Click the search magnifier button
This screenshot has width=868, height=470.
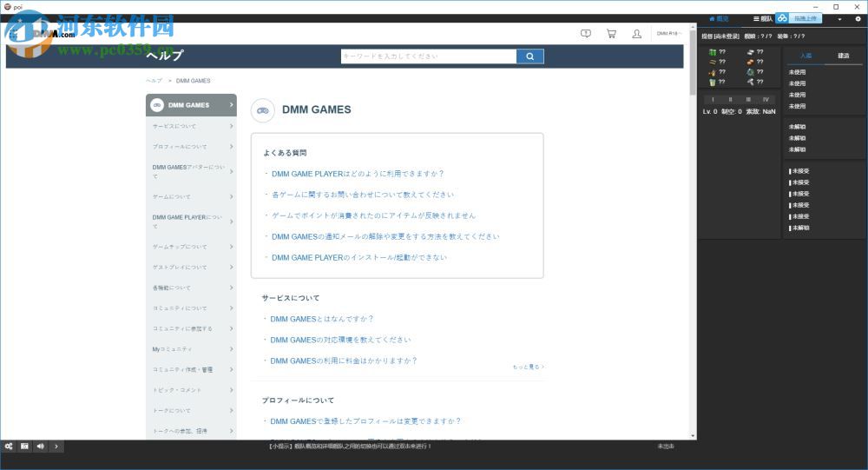[x=529, y=56]
